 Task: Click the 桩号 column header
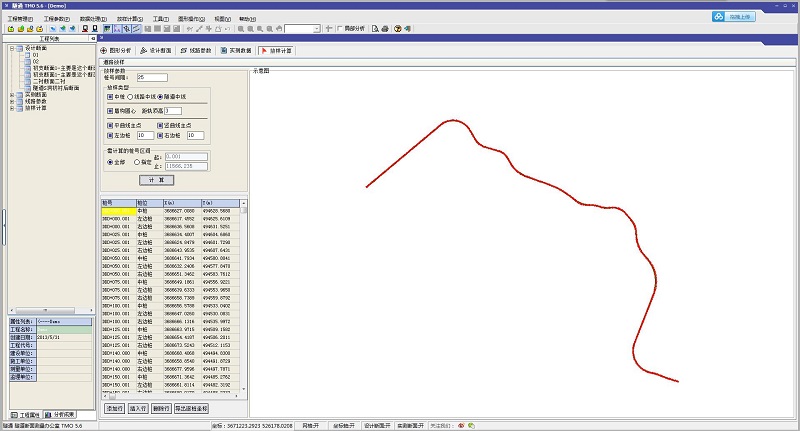coord(119,203)
